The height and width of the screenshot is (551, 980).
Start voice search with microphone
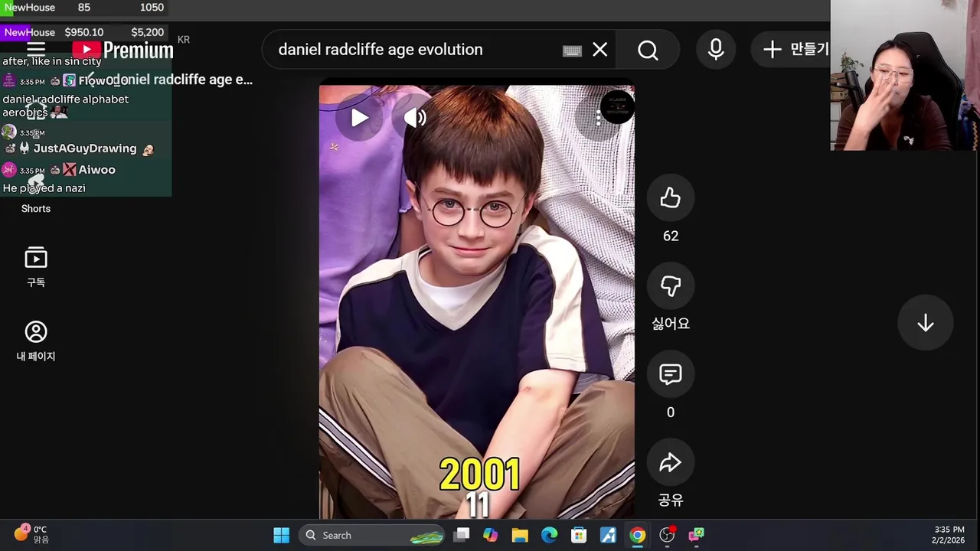(x=716, y=50)
